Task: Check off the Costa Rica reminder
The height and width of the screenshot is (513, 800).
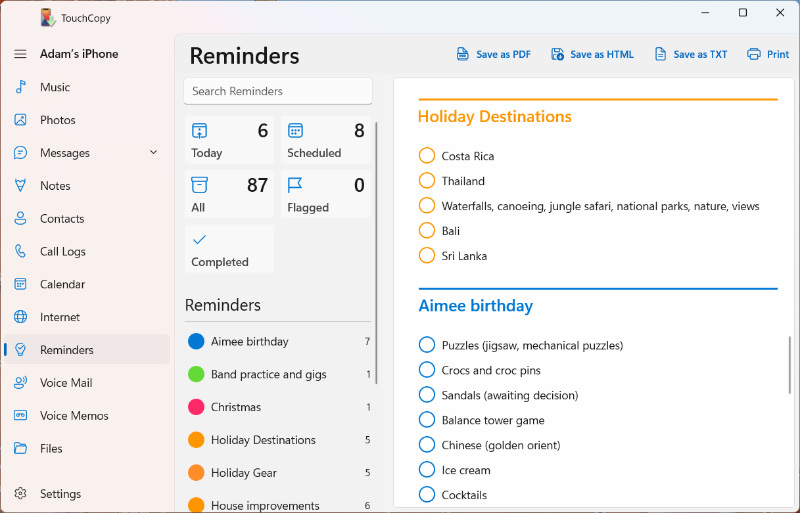Action: tap(427, 156)
